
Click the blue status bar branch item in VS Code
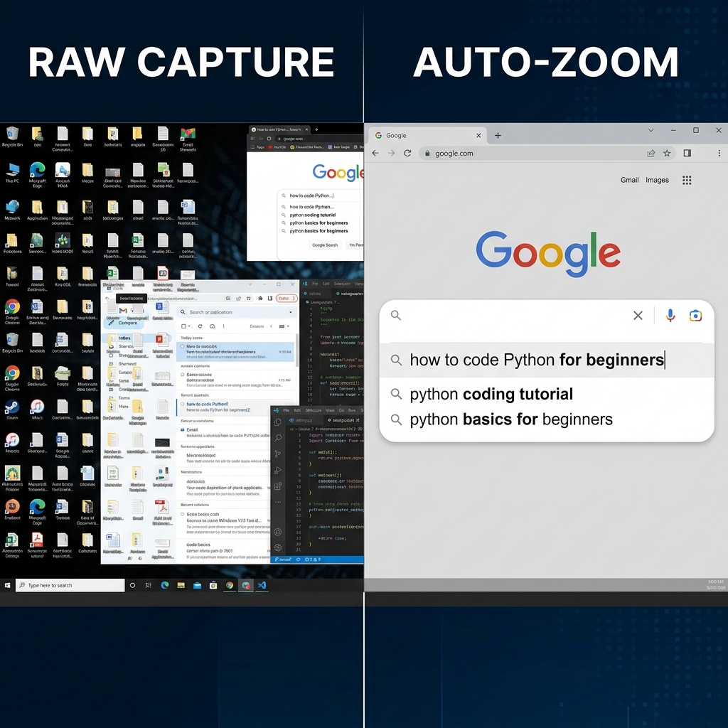point(284,560)
